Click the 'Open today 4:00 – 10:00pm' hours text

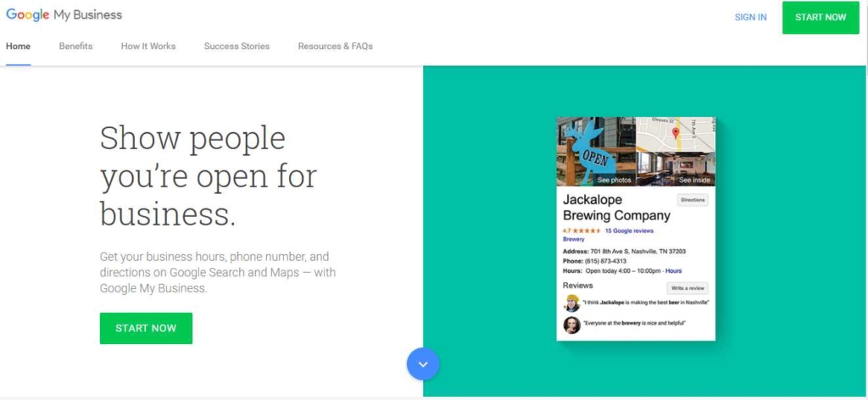[x=623, y=271]
